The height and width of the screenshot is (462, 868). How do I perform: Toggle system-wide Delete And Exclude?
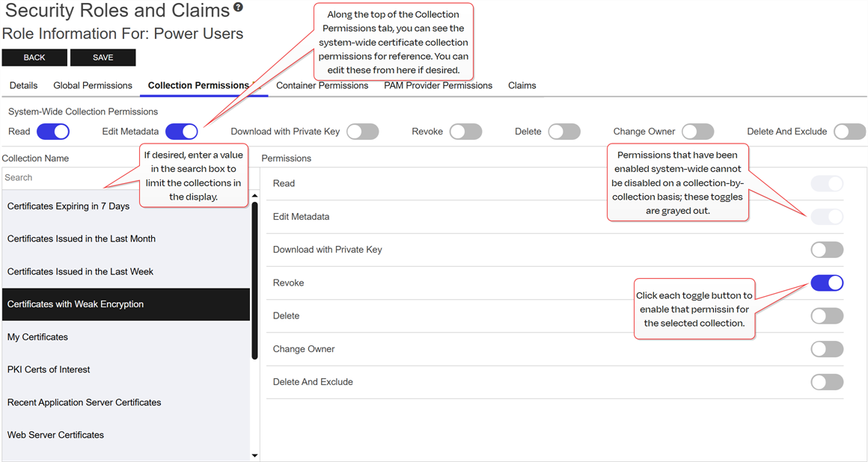(850, 132)
